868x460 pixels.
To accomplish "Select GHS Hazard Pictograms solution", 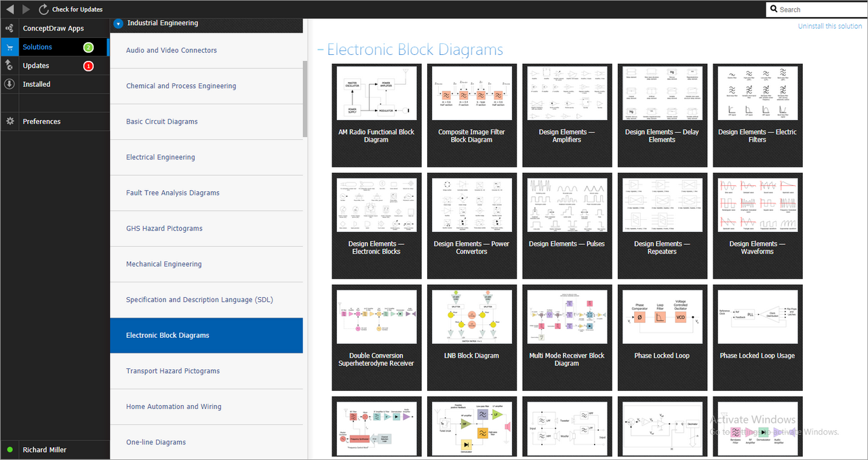I will tap(164, 229).
